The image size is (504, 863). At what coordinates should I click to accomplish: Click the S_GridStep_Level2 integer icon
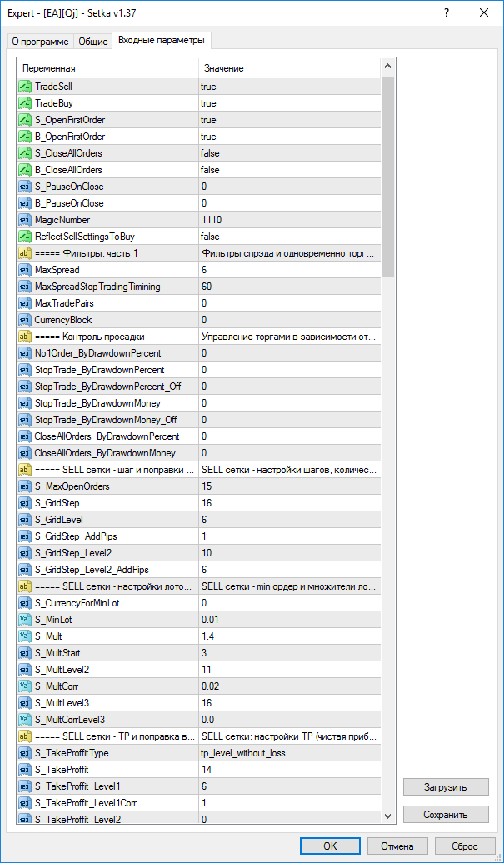coord(25,552)
